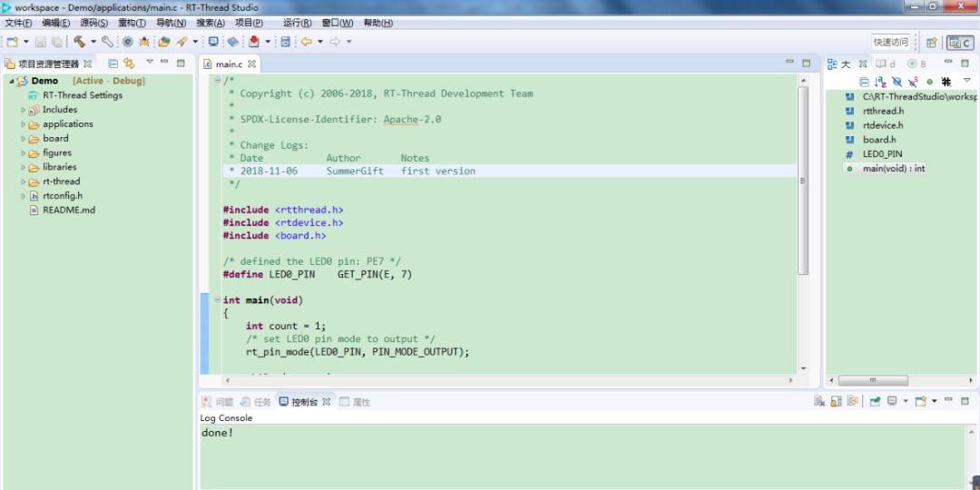
Task: Close the main.c editor tab
Action: click(252, 64)
